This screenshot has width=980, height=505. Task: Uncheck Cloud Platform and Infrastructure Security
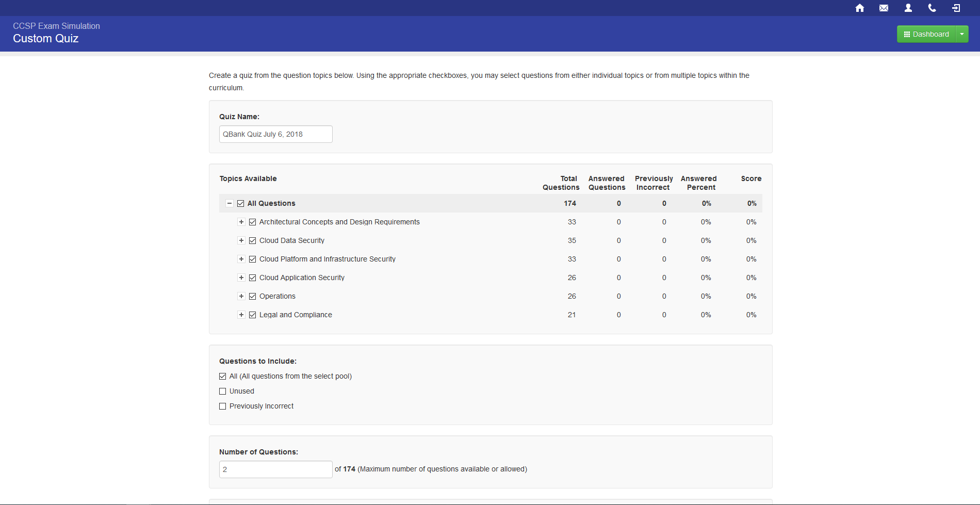[x=252, y=259]
